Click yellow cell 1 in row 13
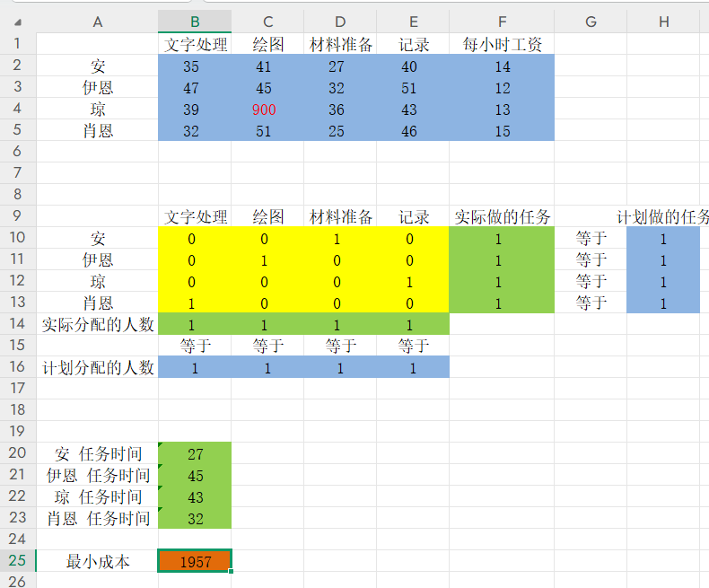709x588 pixels. (195, 303)
